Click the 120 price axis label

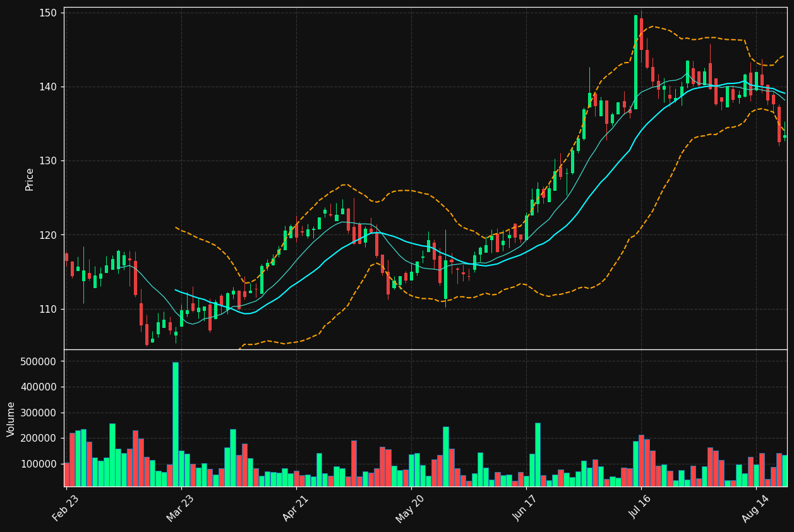(48, 235)
